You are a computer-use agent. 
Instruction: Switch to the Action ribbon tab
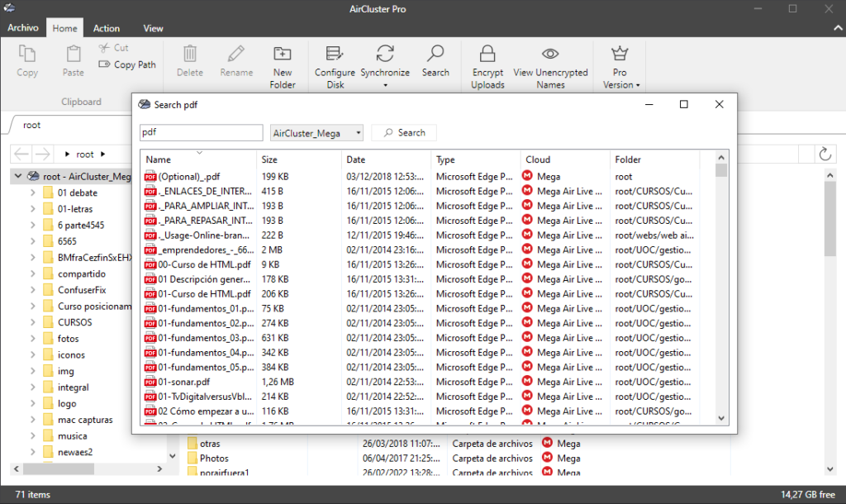point(107,28)
